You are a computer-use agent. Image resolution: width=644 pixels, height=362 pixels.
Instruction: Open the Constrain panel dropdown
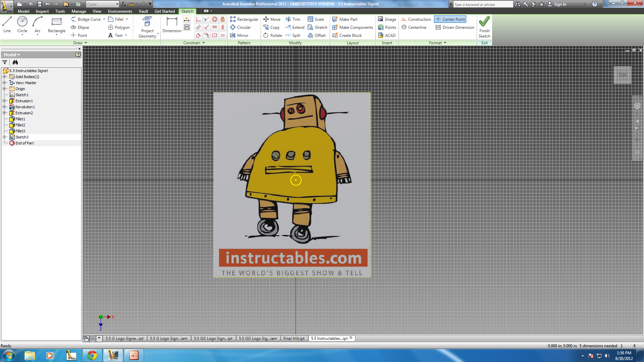[x=194, y=43]
